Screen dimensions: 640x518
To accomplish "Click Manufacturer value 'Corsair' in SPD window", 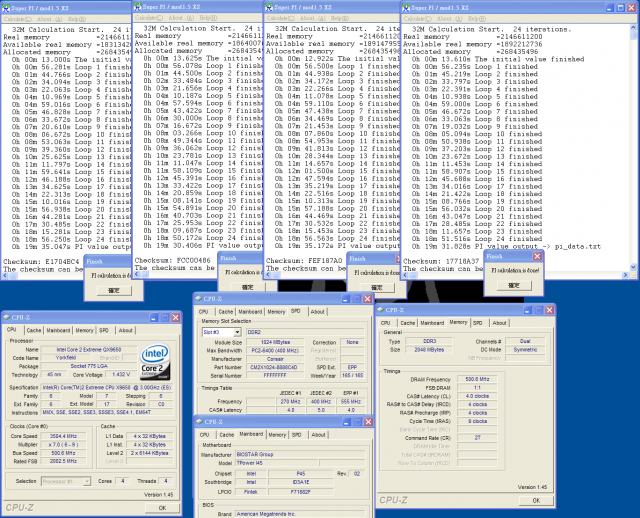I will tap(275, 359).
